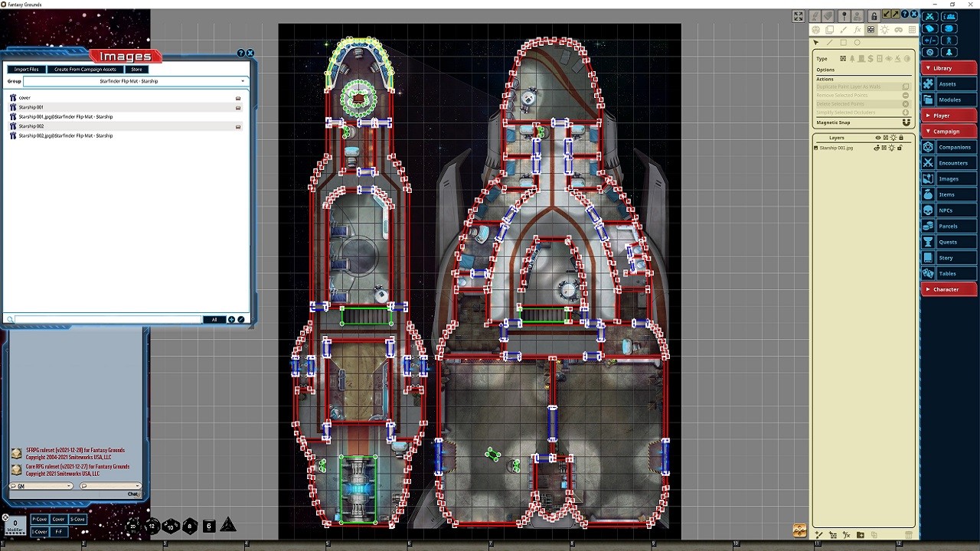Image resolution: width=980 pixels, height=551 pixels.
Task: Toggle the image lock padlock button
Action: (874, 16)
